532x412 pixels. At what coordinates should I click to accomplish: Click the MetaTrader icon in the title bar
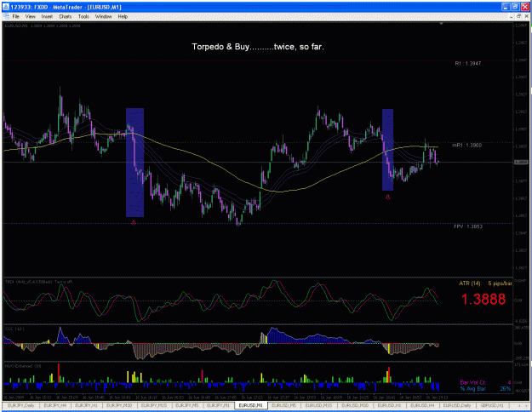pyautogui.click(x=5, y=7)
